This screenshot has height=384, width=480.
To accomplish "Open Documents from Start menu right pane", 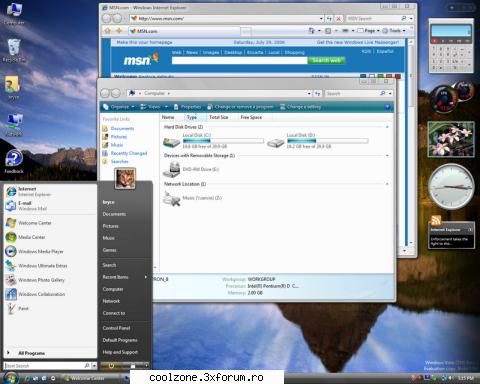I will coord(114,214).
